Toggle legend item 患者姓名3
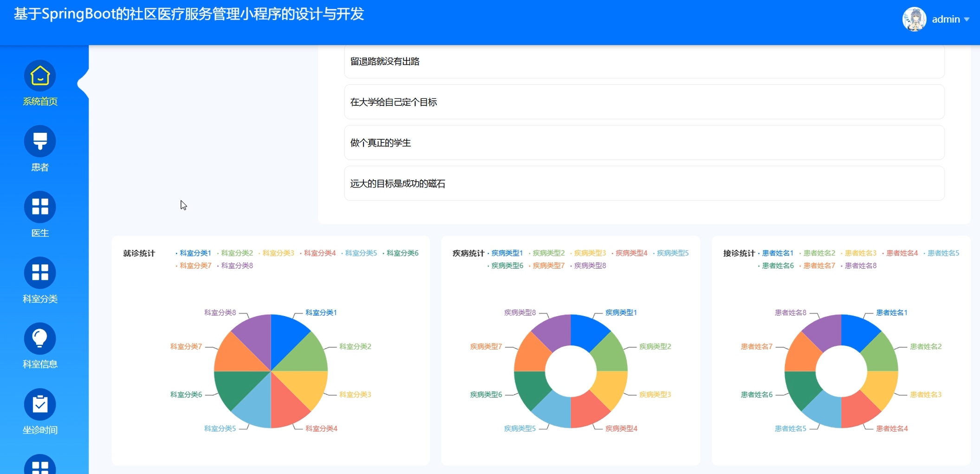This screenshot has height=474, width=980. 858,253
